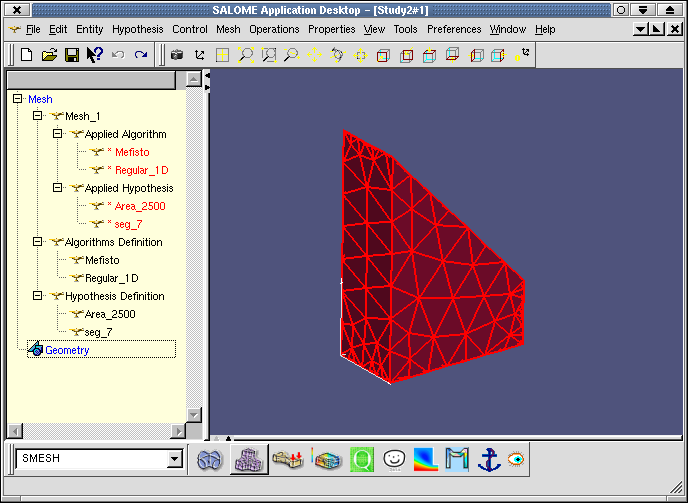The height and width of the screenshot is (503, 688).
Task: Activate the Geometry module icon
Action: pos(210,460)
